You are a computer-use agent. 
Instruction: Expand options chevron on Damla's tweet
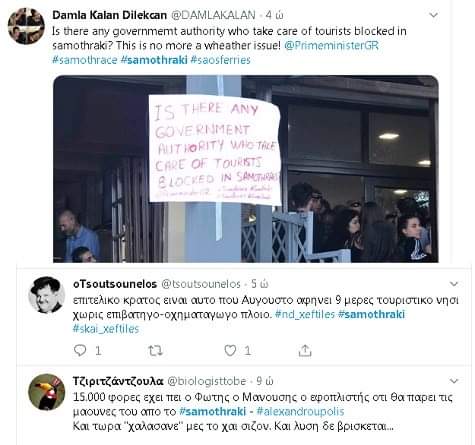click(433, 15)
